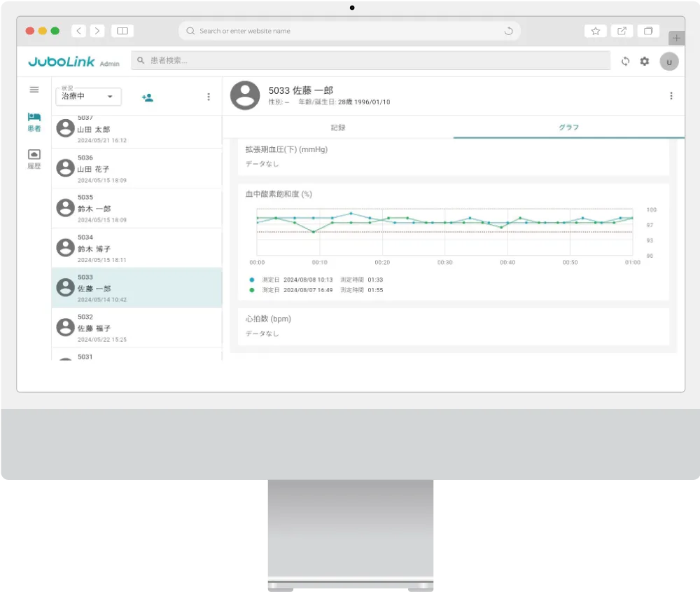Open patient 5032 佐藤 福子

136,328
